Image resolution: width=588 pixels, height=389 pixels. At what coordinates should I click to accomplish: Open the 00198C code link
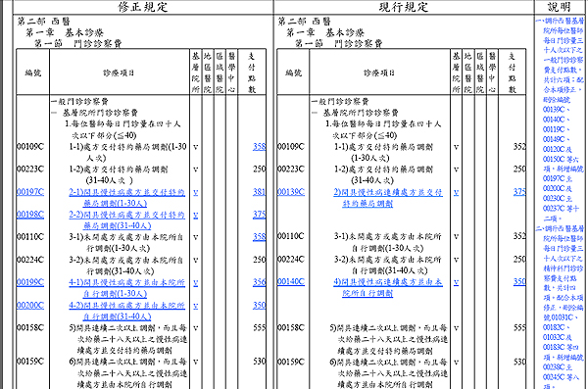(30, 215)
